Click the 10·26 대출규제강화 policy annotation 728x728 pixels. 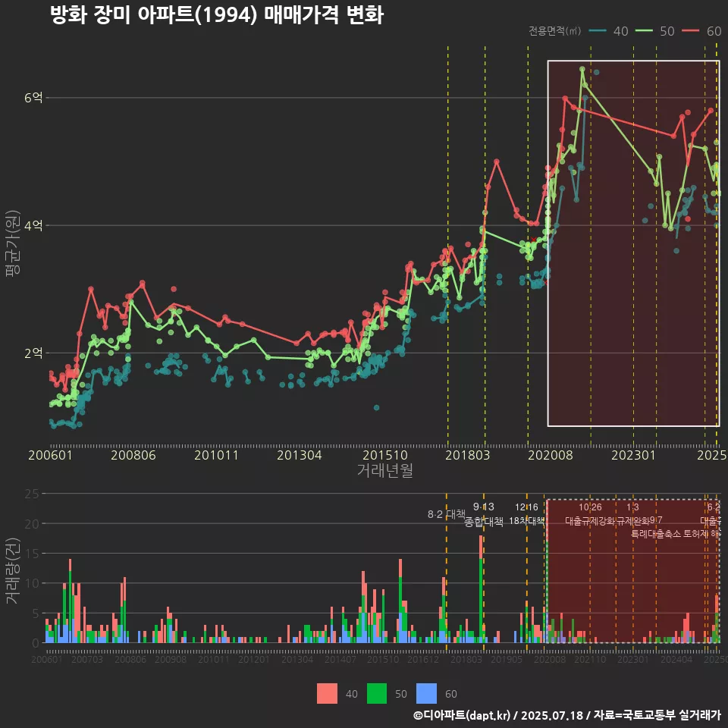pyautogui.click(x=590, y=514)
